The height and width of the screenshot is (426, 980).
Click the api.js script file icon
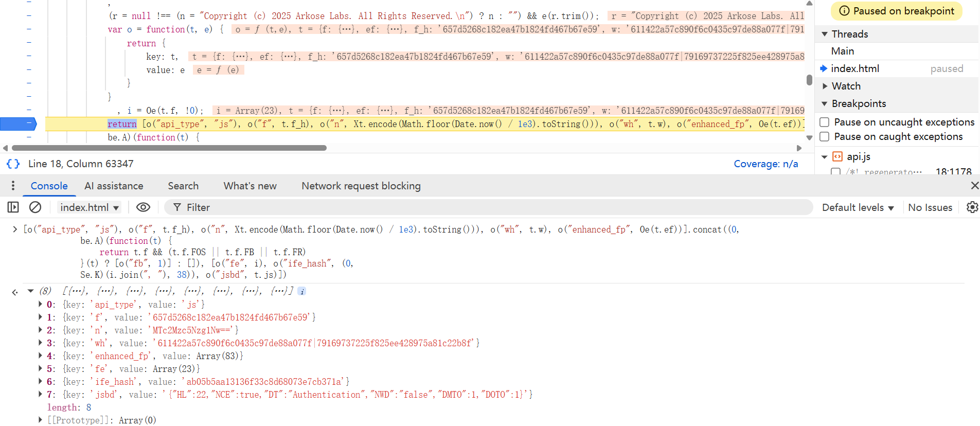tap(838, 156)
